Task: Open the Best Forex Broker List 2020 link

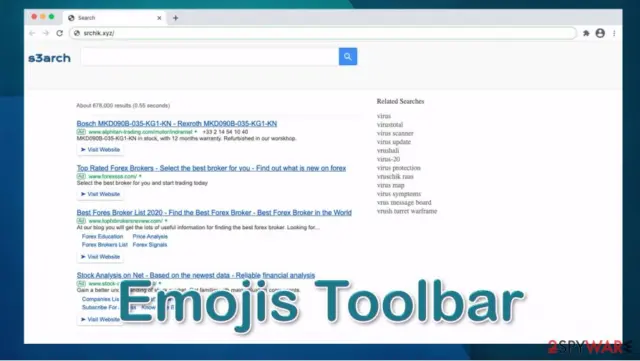Action: pos(214,212)
